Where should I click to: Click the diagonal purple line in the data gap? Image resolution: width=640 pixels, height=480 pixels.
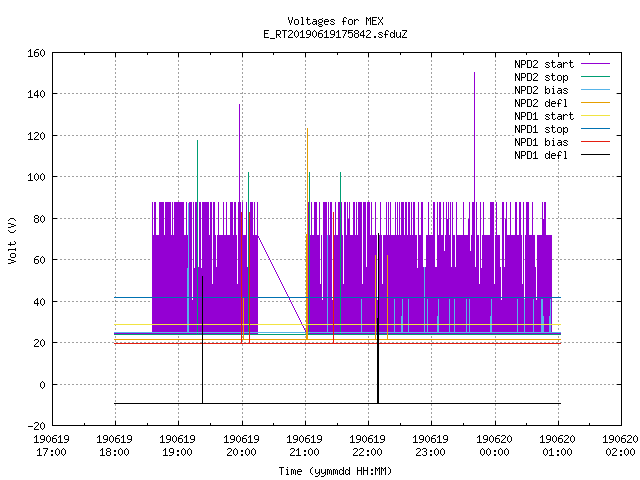[x=282, y=284]
